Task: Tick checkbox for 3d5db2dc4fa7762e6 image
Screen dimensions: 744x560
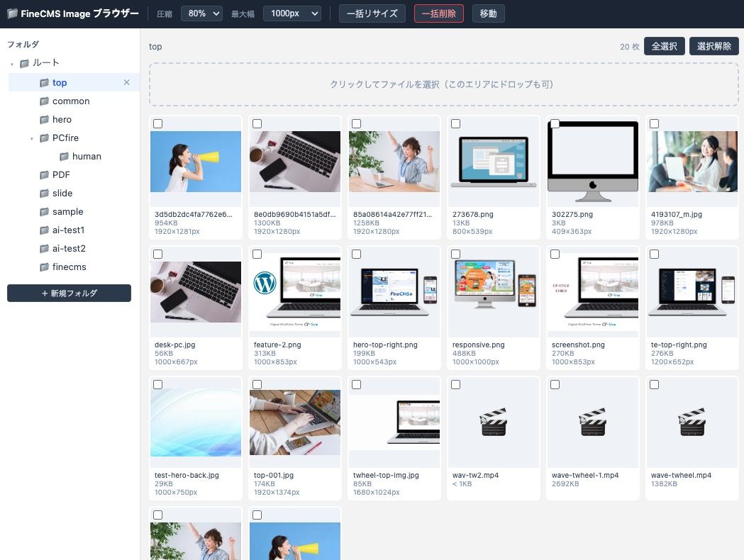Action: coord(158,124)
